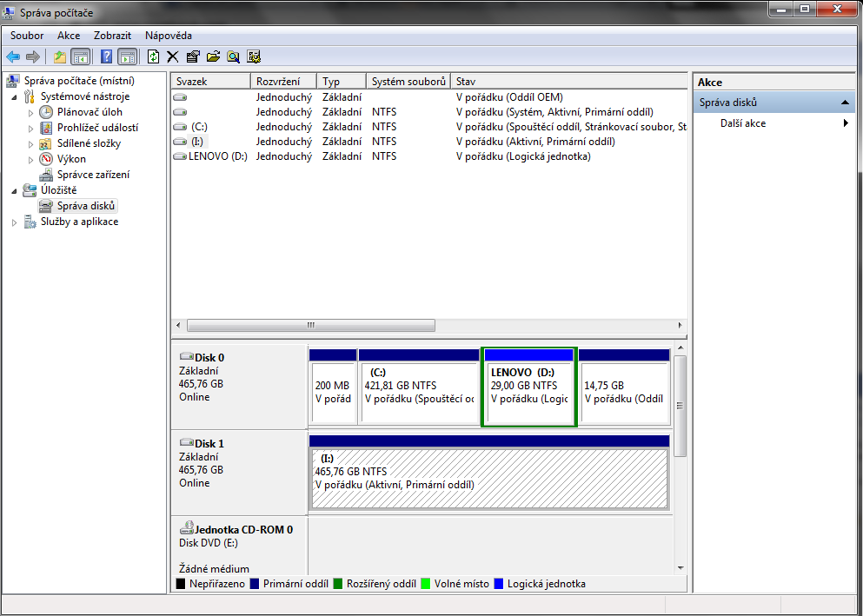The width and height of the screenshot is (863, 616).
Task: Select Systémové nástroje tools icon
Action: coord(30,96)
